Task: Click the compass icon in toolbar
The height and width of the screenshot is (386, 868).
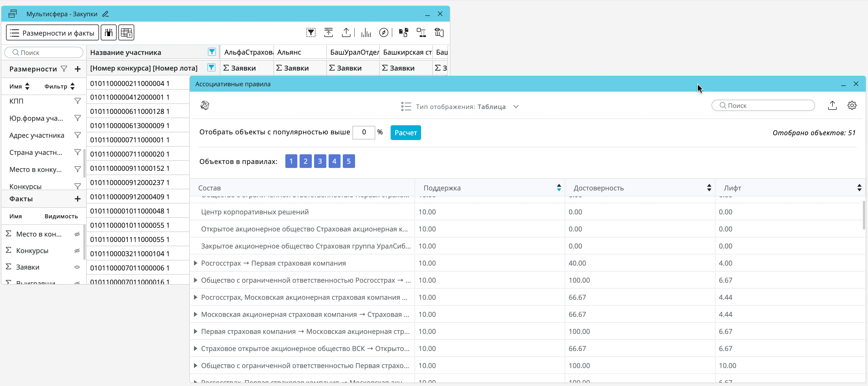Action: 384,33
